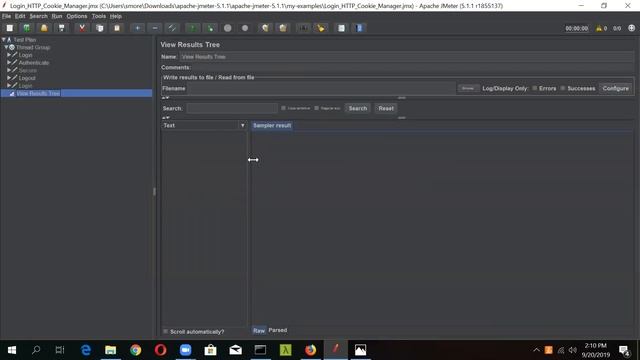Select the Logout tree item
Viewport: 640px width, 360px height.
point(27,78)
